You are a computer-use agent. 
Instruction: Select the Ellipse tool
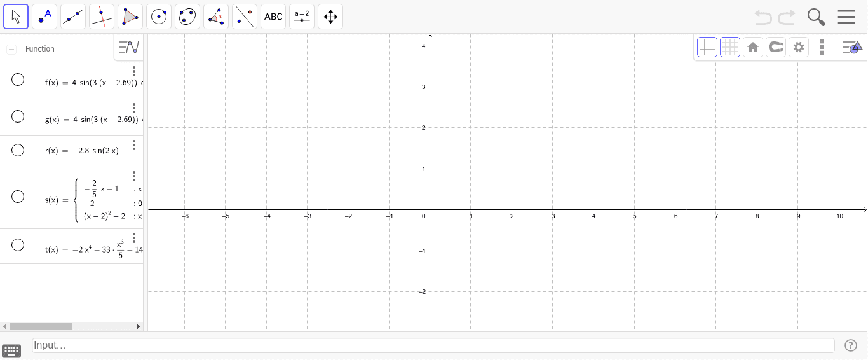(187, 17)
